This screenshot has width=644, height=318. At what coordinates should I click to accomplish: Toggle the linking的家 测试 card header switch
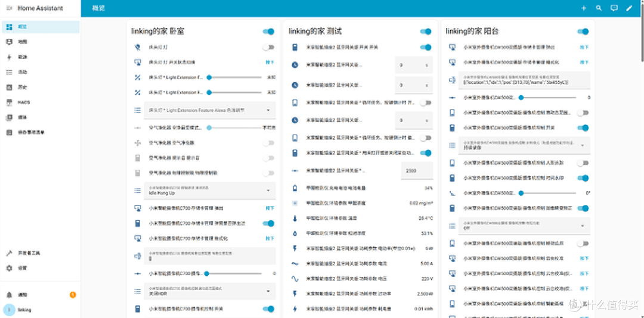click(426, 32)
